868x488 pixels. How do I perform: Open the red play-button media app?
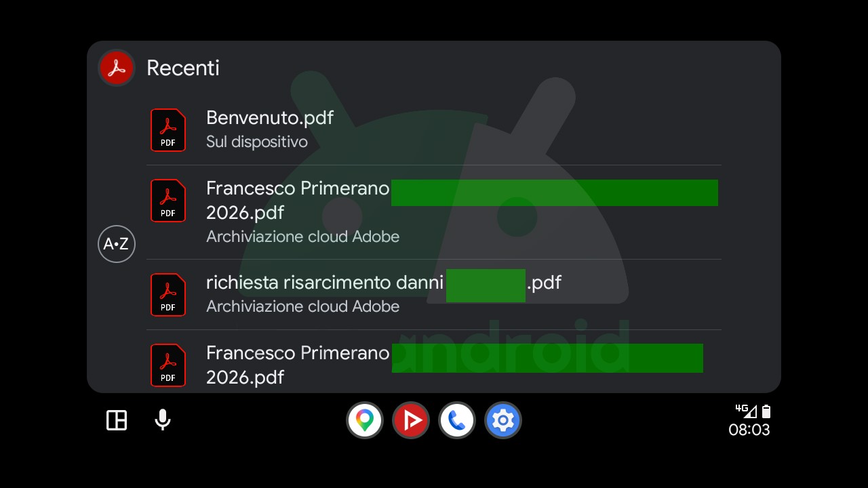[411, 420]
